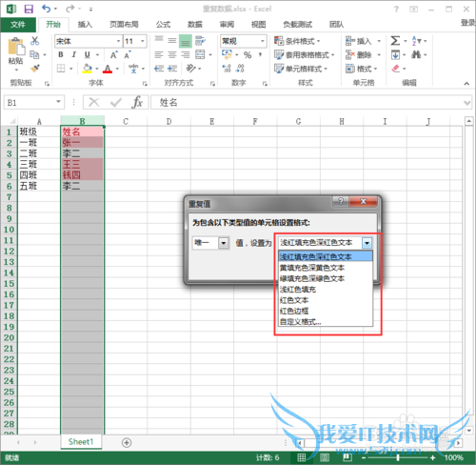Screen dimensions: 476x465
Task: Open Format as Table dropdown
Action: (x=305, y=55)
